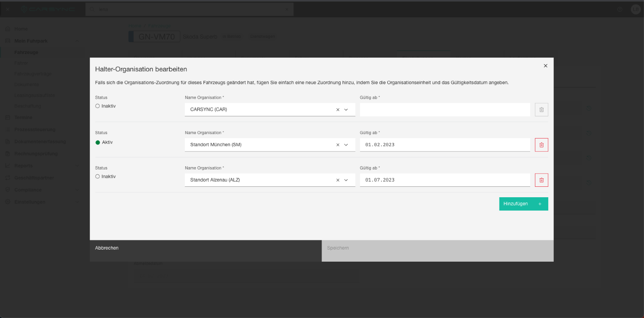Clear the Standort Alzenau (ALZ) selection
This screenshot has width=644, height=318.
coord(338,180)
